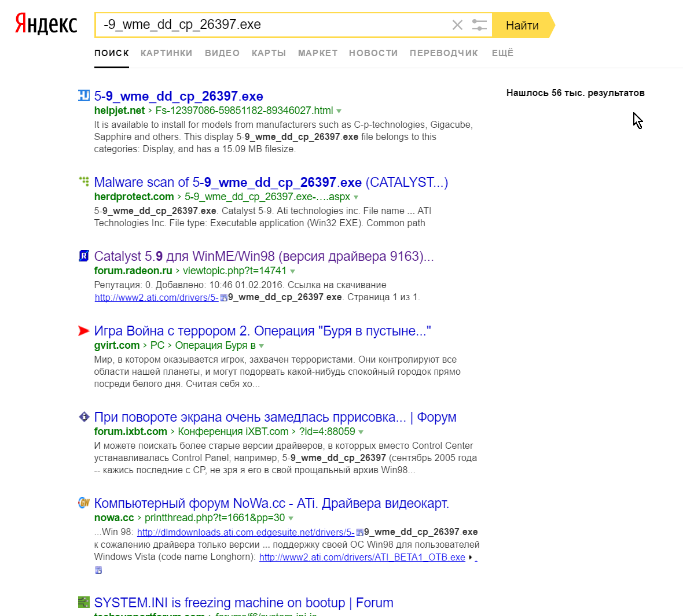Expand the forum.ixbt.com result dropdown arrow

click(361, 432)
